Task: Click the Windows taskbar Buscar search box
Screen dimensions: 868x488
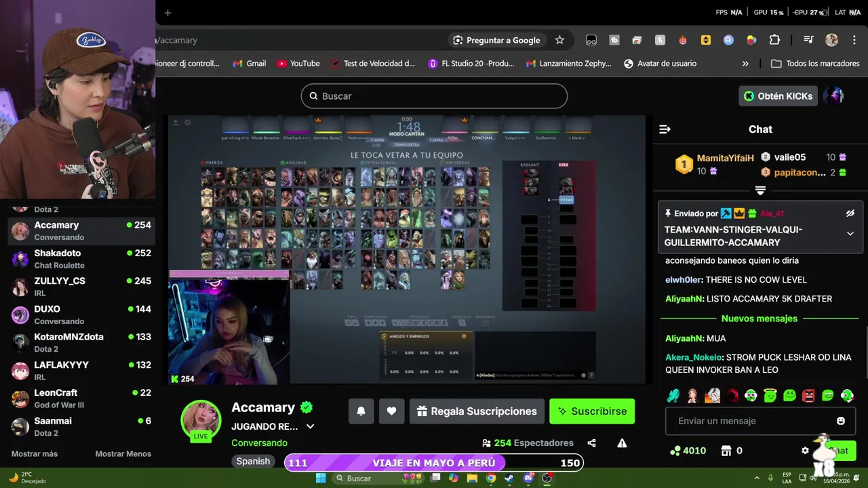Action: pos(378,478)
